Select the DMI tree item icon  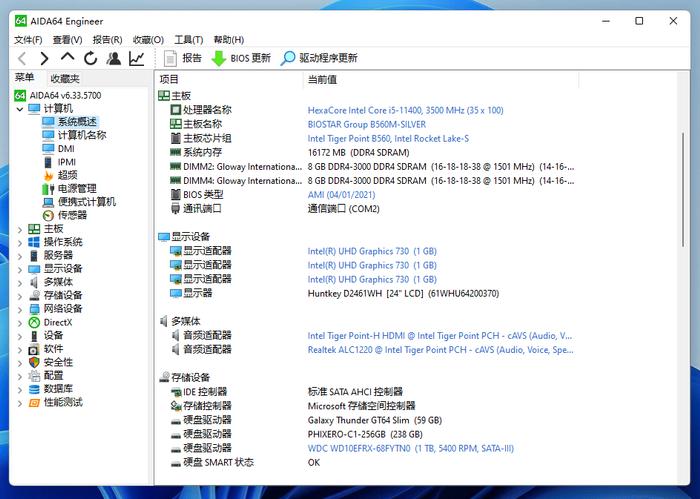(x=48, y=148)
